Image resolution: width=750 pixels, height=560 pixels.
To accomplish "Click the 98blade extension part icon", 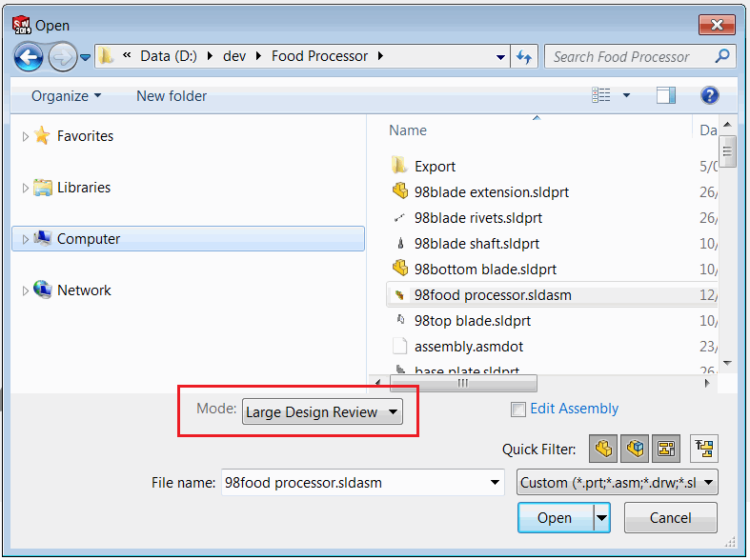I will (400, 190).
